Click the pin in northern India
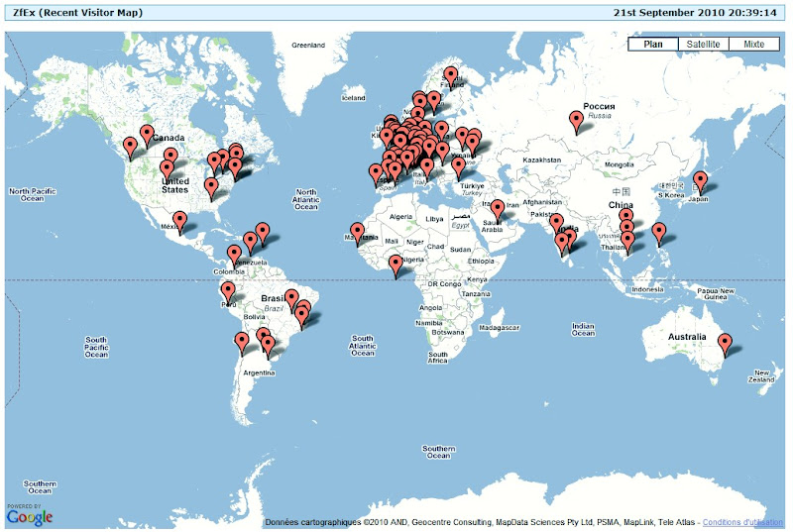This screenshot has width=793, height=532. coord(556,225)
